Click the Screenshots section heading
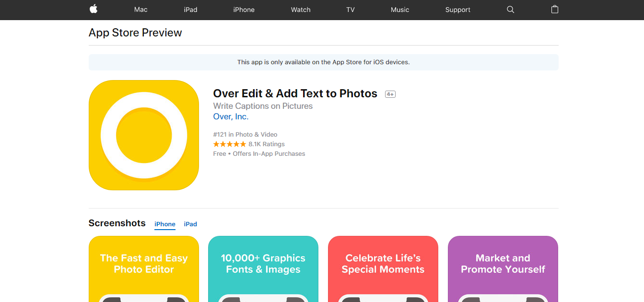The height and width of the screenshot is (302, 644). pos(117,223)
